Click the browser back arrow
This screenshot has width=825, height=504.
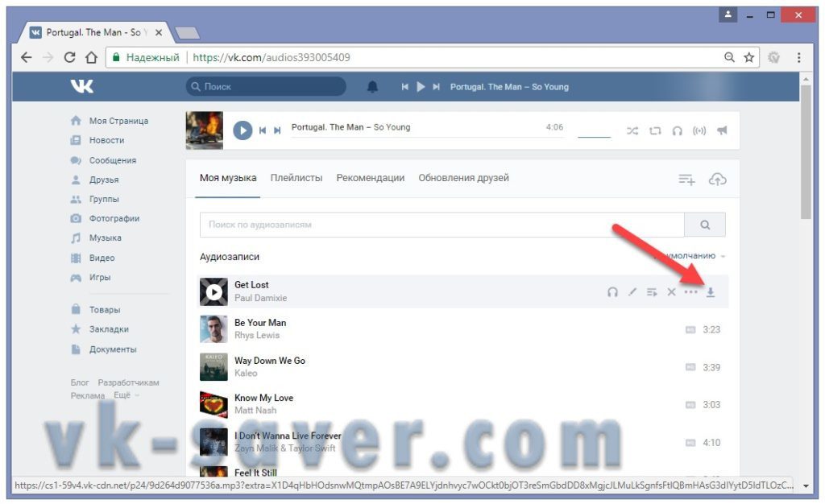tap(26, 57)
